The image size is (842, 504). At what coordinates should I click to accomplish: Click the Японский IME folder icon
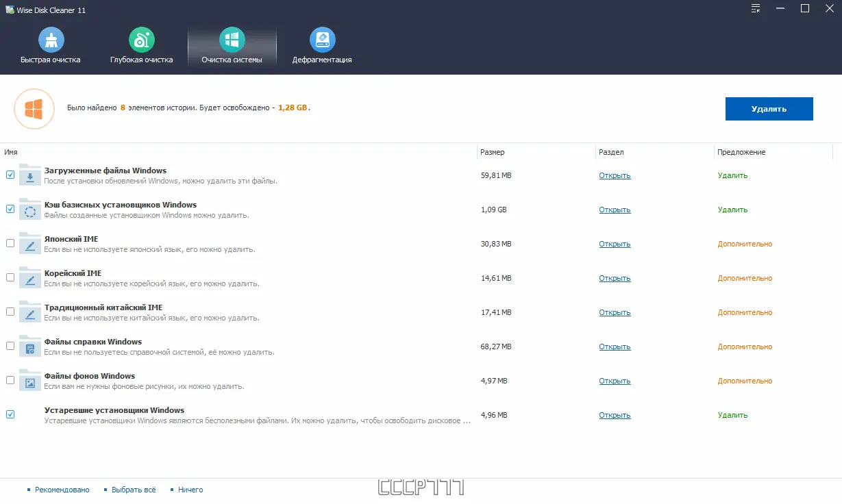click(x=30, y=244)
